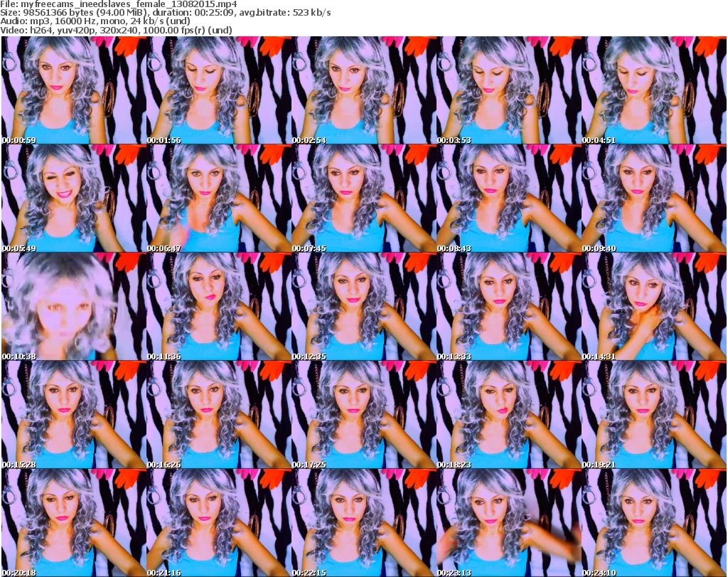Click the thumbnail marked 00:22:15
The width and height of the screenshot is (728, 577).
coord(363,523)
